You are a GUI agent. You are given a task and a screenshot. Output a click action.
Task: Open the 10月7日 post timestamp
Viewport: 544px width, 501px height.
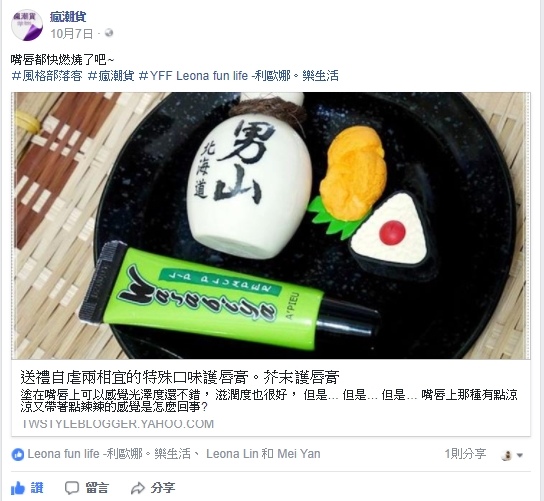[x=72, y=34]
